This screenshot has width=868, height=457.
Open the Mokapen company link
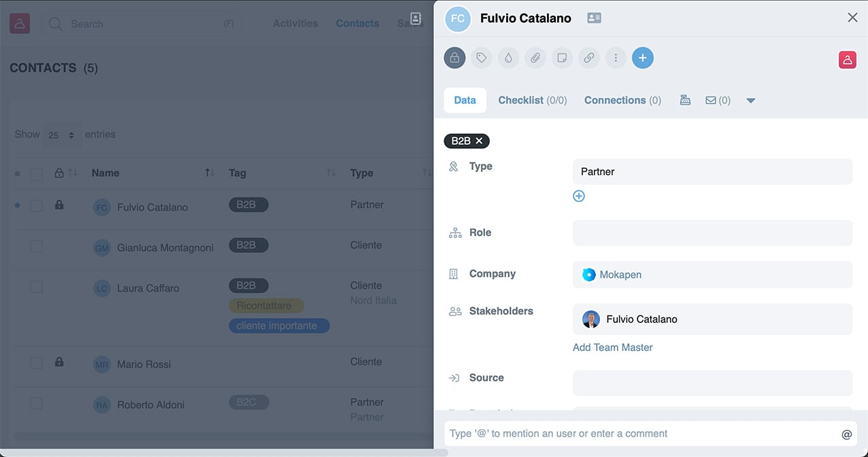coord(620,275)
